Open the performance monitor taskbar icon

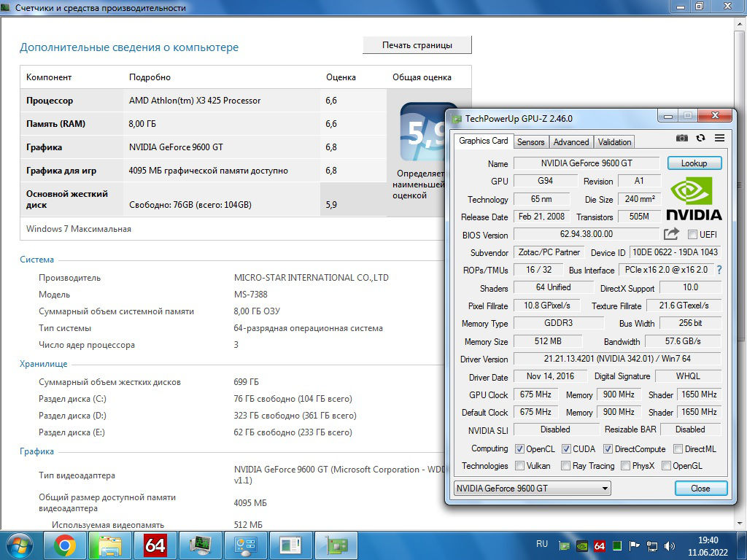coord(200,545)
